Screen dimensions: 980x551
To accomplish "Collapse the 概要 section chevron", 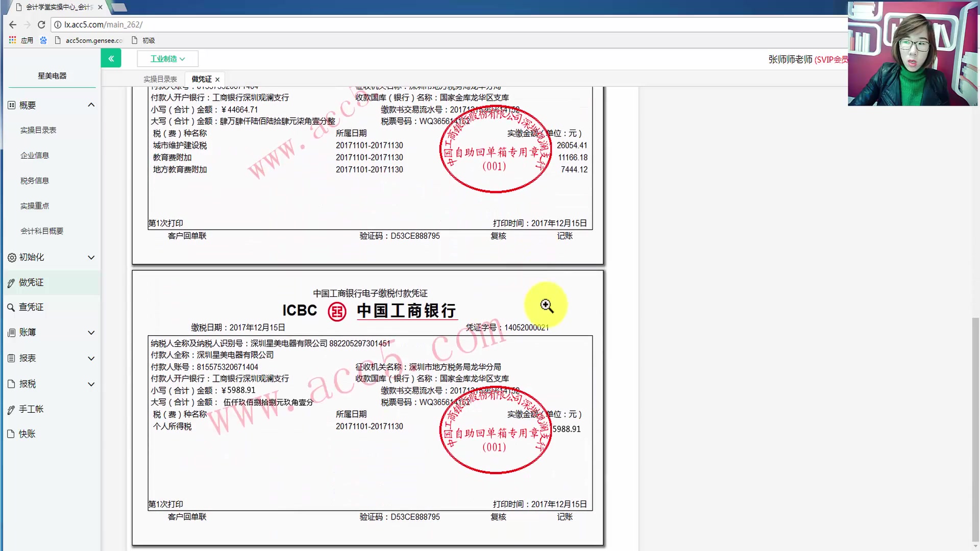I will 91,105.
